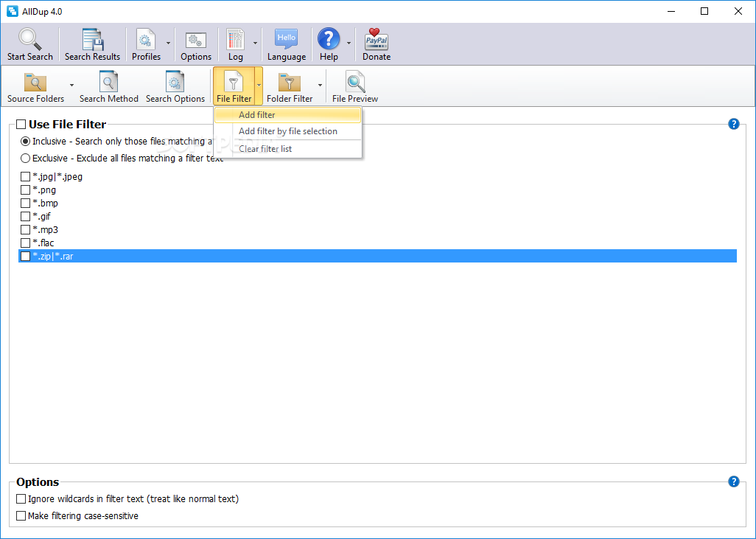This screenshot has height=539, width=756.
Task: Check the *.bmp filter checkbox
Action: 26,204
